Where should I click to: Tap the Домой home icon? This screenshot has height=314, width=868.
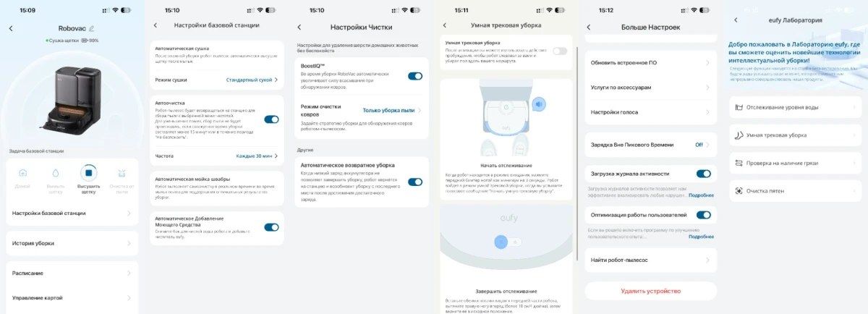pos(22,173)
